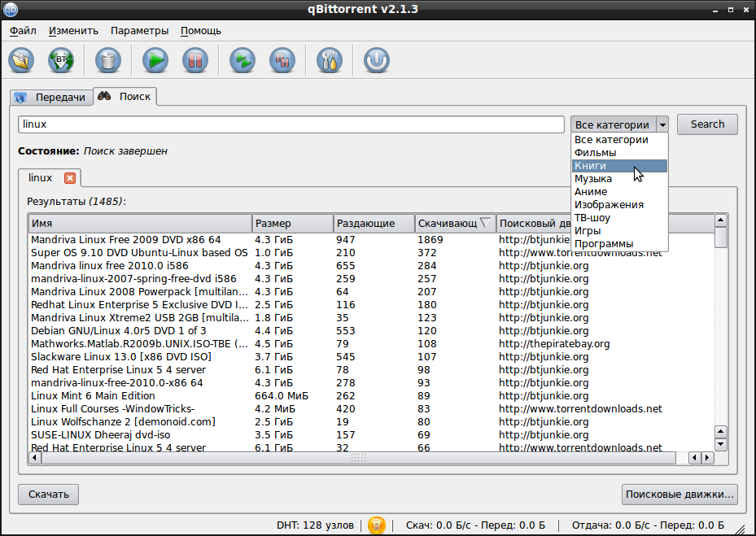Pick ТВ-шоу from the category list
The width and height of the screenshot is (756, 536).
tap(619, 218)
